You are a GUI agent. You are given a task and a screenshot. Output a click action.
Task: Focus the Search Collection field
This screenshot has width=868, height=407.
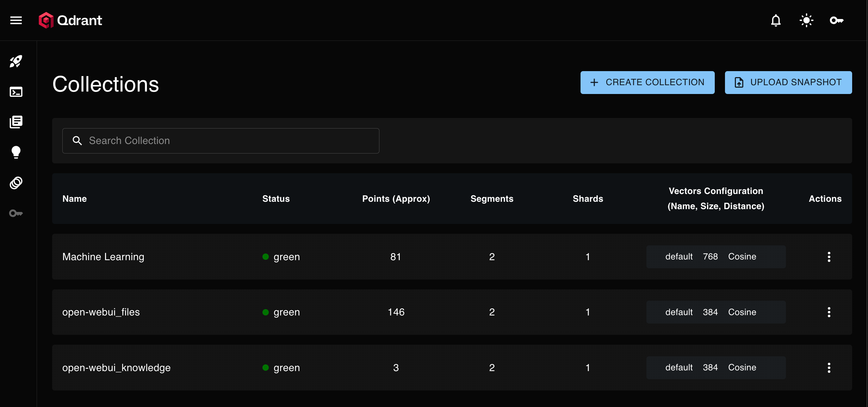tap(225, 141)
